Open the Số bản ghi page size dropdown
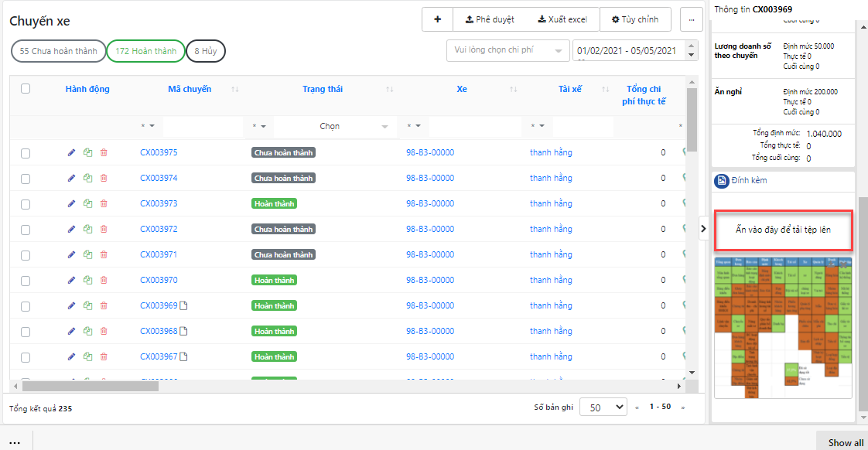Image resolution: width=868 pixels, height=450 pixels. click(603, 407)
